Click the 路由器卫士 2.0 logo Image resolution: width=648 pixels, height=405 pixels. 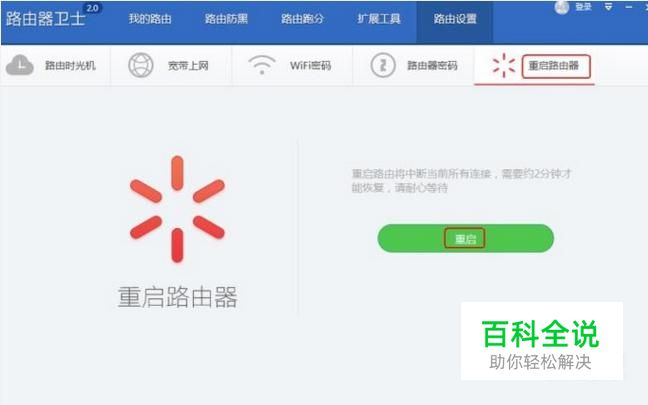pos(51,17)
